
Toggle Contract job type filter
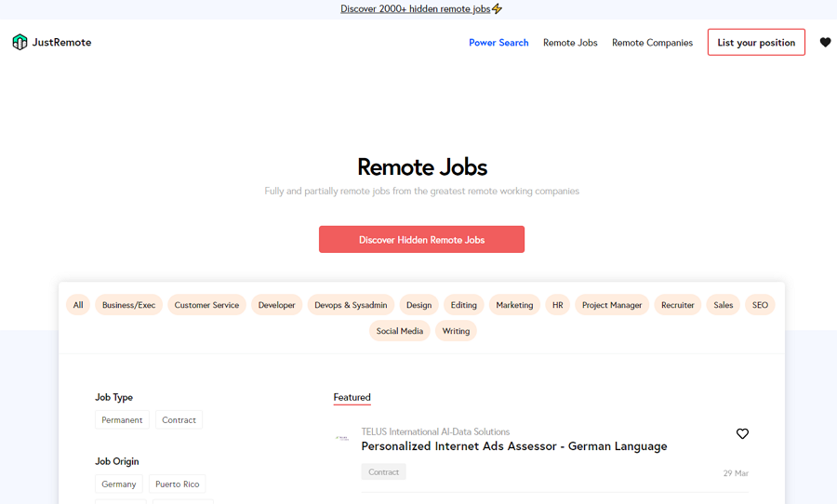click(179, 419)
